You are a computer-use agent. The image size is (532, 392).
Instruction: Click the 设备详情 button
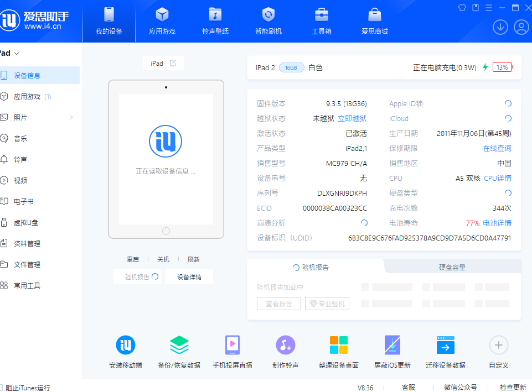tap(189, 277)
